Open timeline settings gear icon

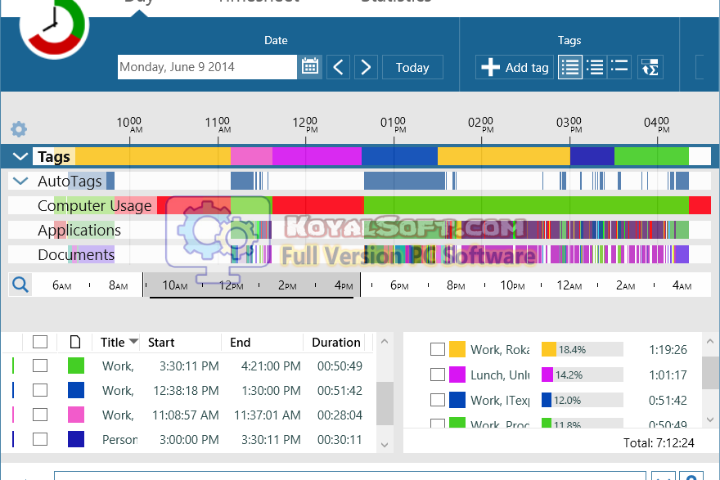point(19,129)
